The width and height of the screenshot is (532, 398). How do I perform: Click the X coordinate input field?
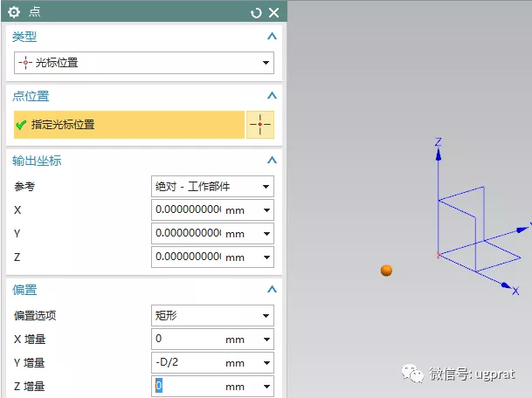(187, 209)
